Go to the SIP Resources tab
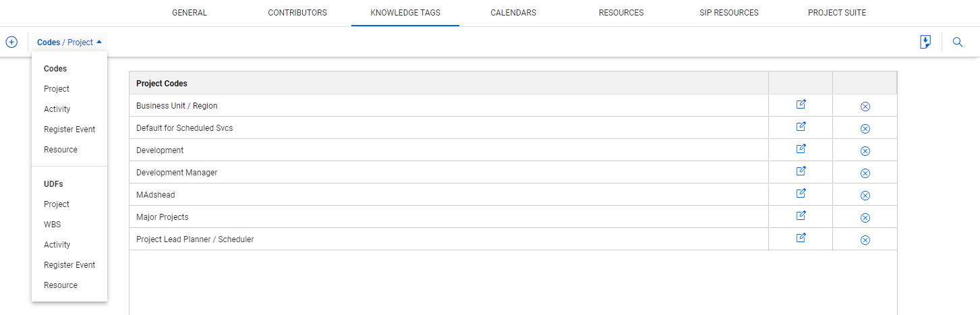 [x=729, y=13]
